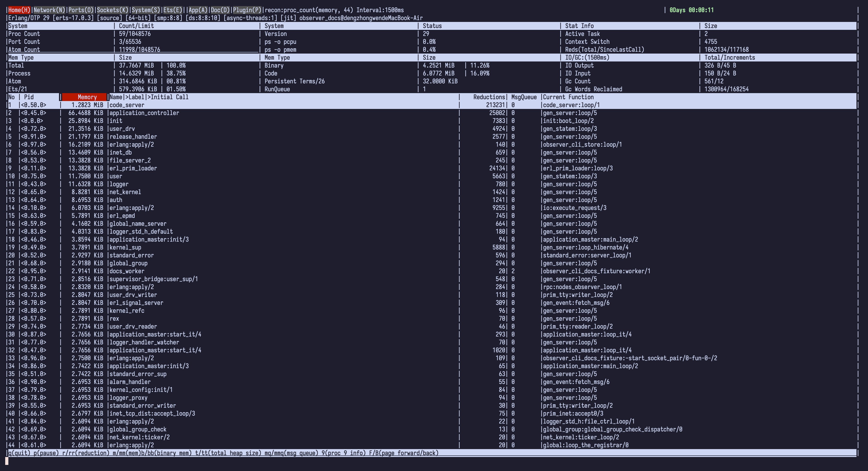Image resolution: width=868 pixels, height=471 pixels.
Task: Open the Ports(O) tab
Action: pos(81,10)
